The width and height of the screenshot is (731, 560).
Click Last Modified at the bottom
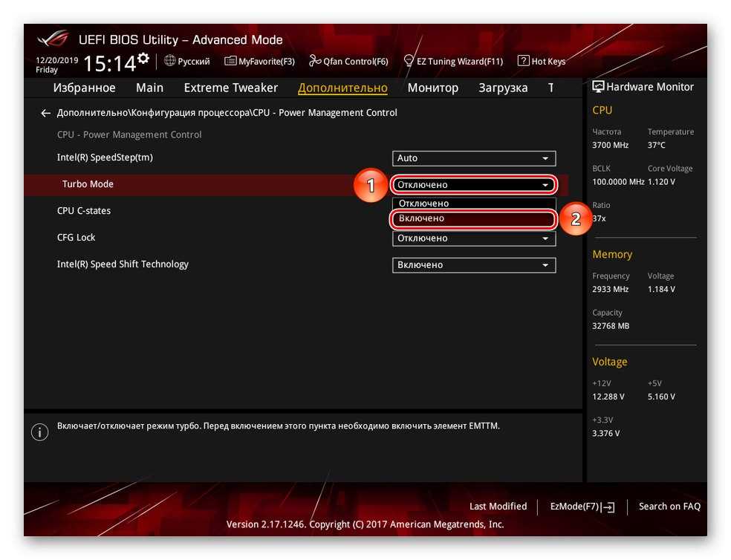[x=498, y=507]
